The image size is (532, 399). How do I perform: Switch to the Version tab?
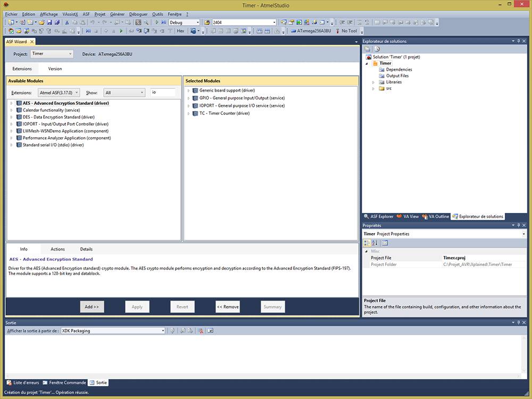pos(55,69)
